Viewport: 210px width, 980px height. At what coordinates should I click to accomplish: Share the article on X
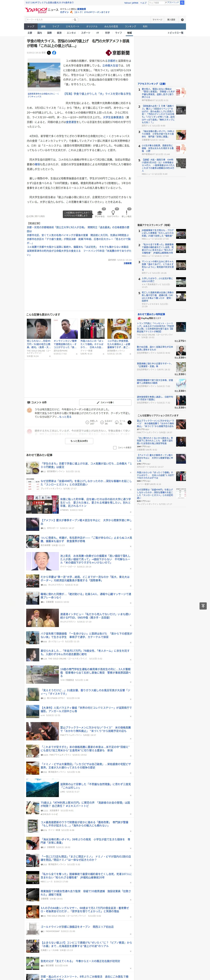(49, 53)
